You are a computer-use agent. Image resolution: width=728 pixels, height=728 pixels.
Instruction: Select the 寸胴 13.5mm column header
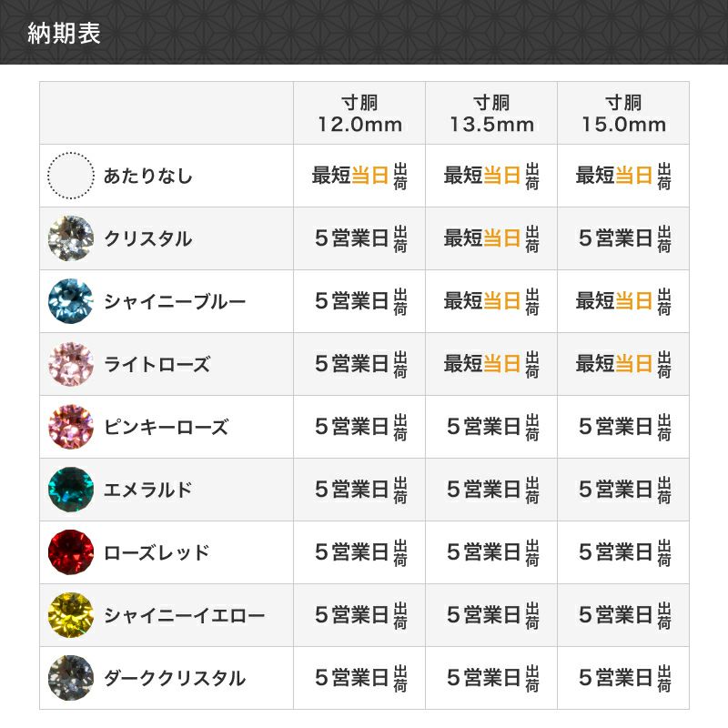(x=491, y=113)
